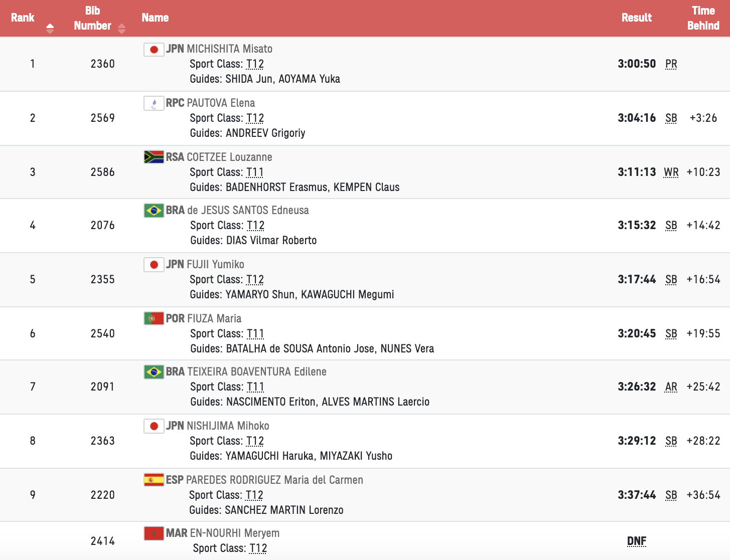Click the RPC flag beside PAUTOVA Elena
Screen dimensions: 730x560
tap(154, 103)
